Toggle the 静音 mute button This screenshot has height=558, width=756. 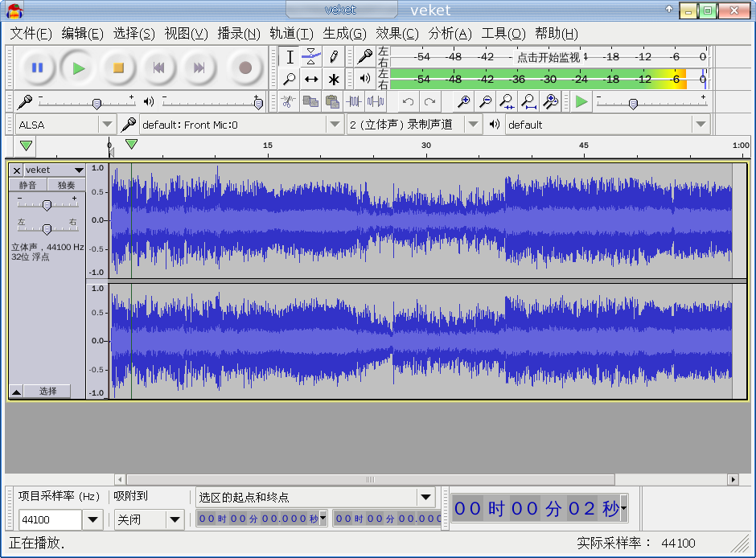tap(28, 185)
